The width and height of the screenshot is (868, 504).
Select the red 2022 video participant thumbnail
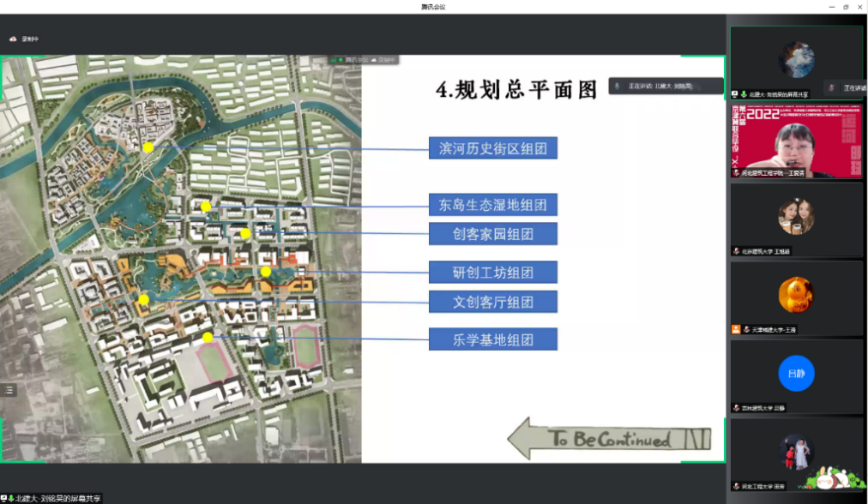796,140
